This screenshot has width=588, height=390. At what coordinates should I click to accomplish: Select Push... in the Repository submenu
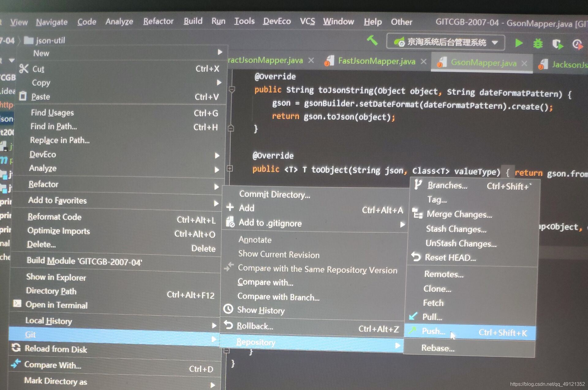point(433,331)
